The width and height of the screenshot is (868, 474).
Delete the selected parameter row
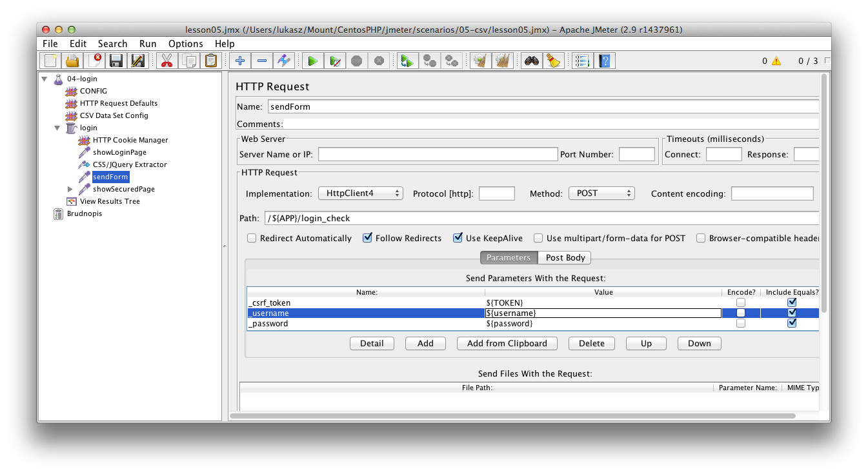(591, 343)
